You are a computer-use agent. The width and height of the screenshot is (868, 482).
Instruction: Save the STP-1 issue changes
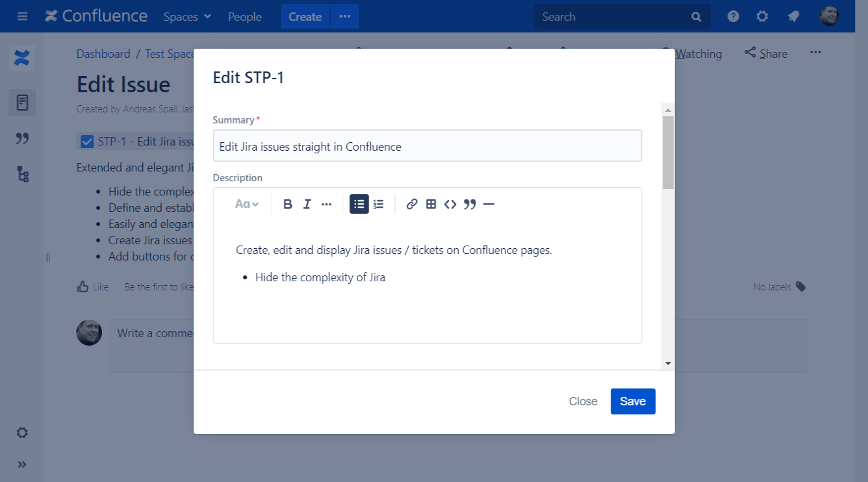(633, 401)
